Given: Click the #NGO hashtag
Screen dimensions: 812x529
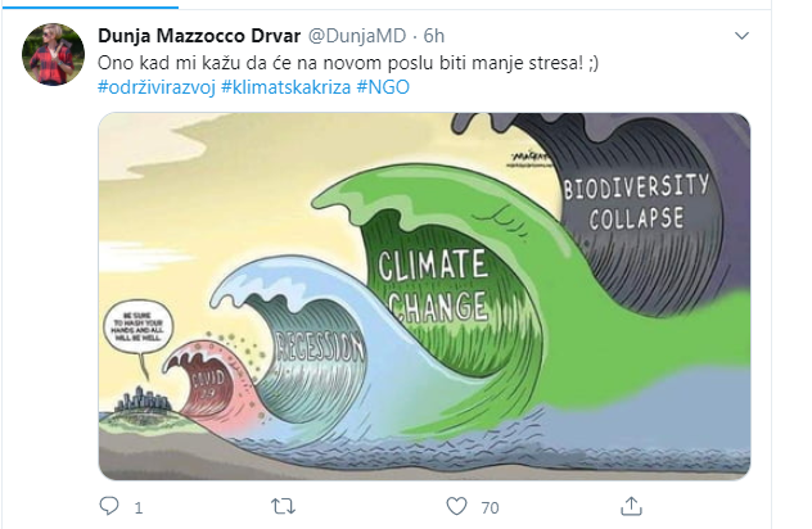Looking at the screenshot, I should click(x=383, y=87).
